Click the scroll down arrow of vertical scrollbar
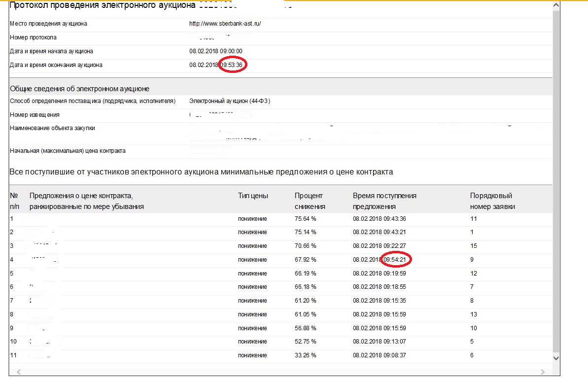 click(x=556, y=357)
